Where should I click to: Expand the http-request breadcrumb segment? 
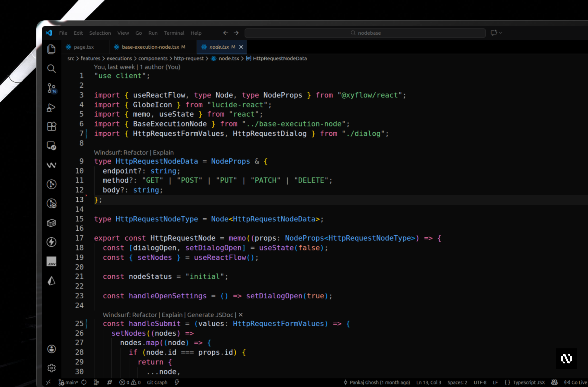click(189, 58)
